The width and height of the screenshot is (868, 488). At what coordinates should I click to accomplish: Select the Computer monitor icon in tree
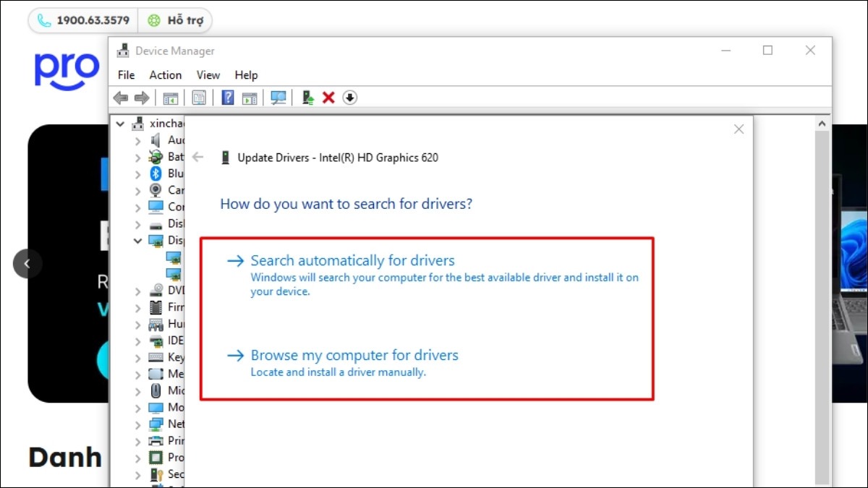click(x=156, y=207)
